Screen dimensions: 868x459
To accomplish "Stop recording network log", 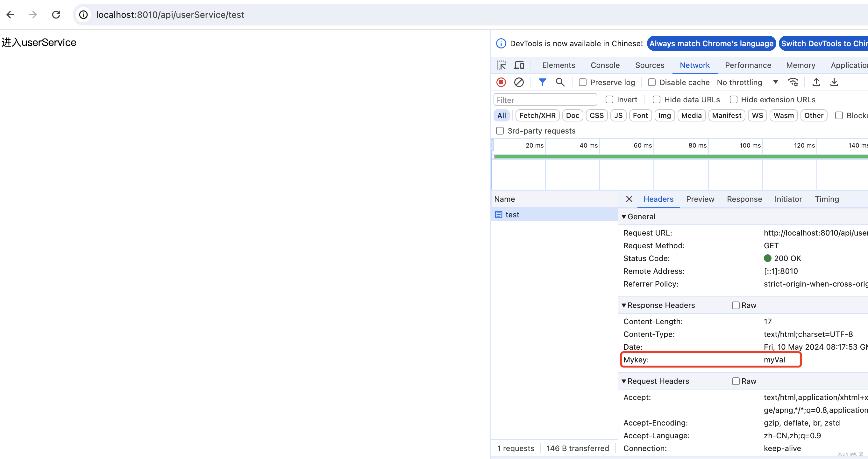I will pyautogui.click(x=501, y=83).
